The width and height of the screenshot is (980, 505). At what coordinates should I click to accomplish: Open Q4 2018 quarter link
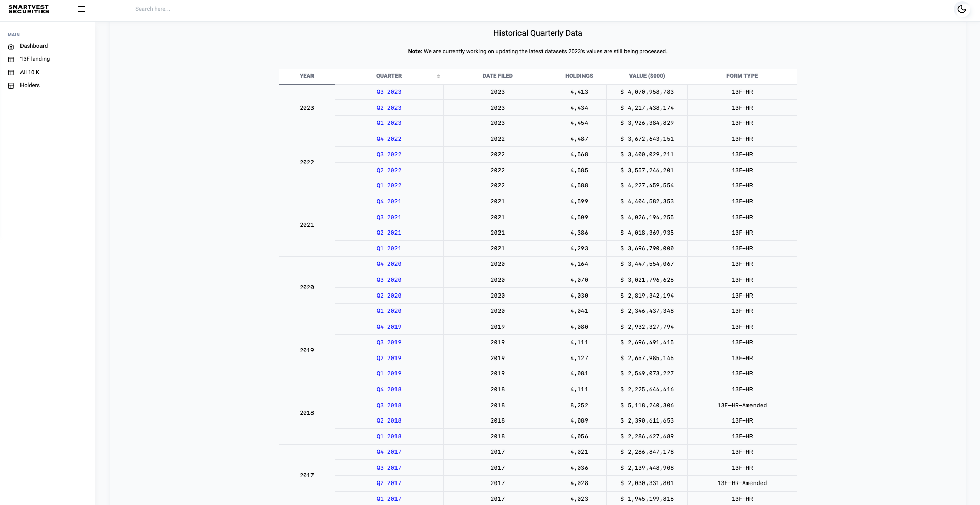tap(389, 390)
